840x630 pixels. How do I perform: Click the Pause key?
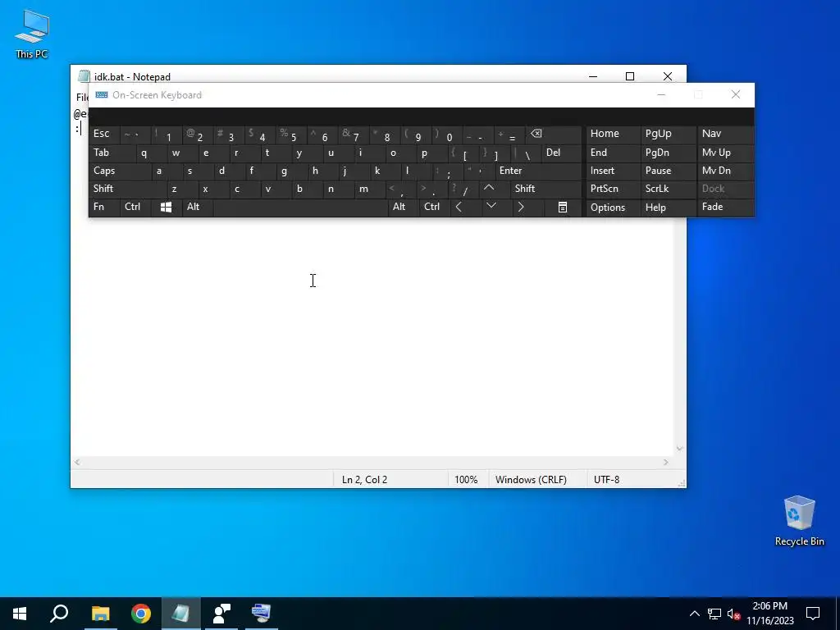coord(668,171)
